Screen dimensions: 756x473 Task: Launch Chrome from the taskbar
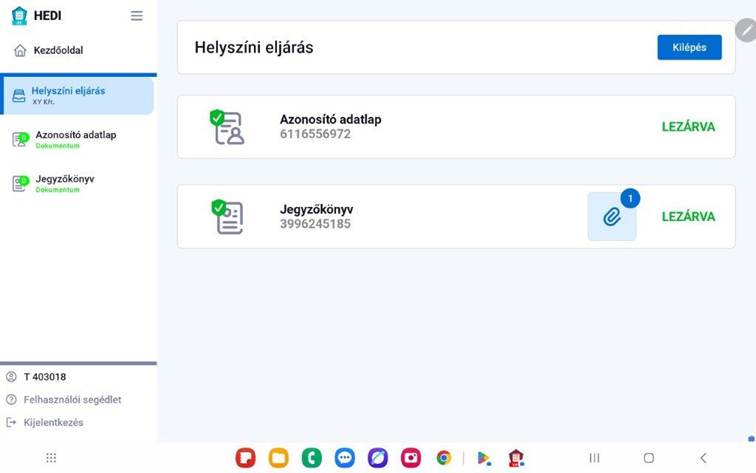[x=443, y=458]
